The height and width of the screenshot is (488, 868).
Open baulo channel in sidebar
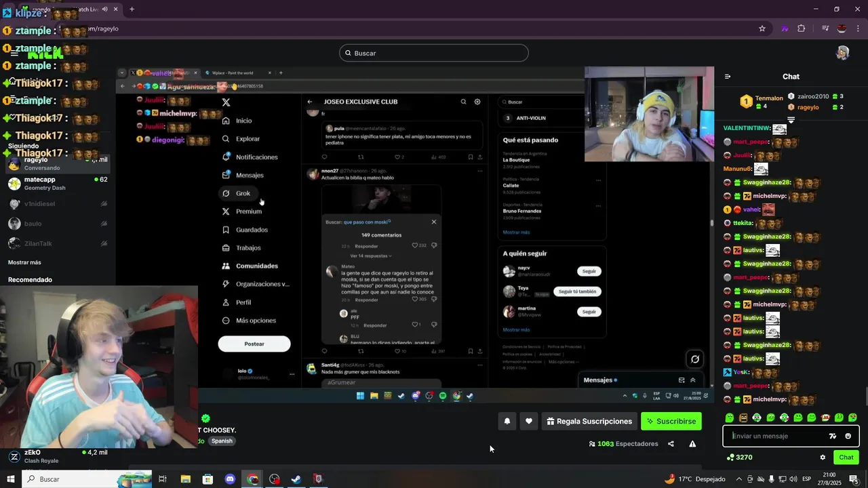(58, 224)
